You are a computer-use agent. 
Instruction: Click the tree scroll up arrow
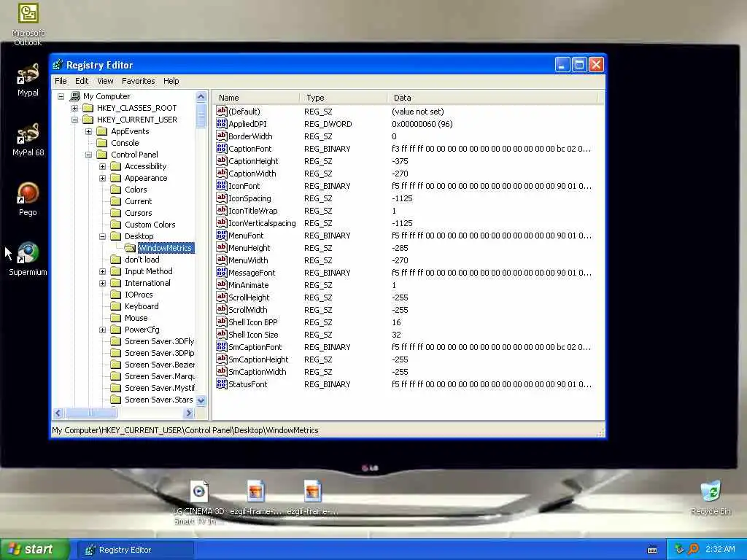click(201, 97)
